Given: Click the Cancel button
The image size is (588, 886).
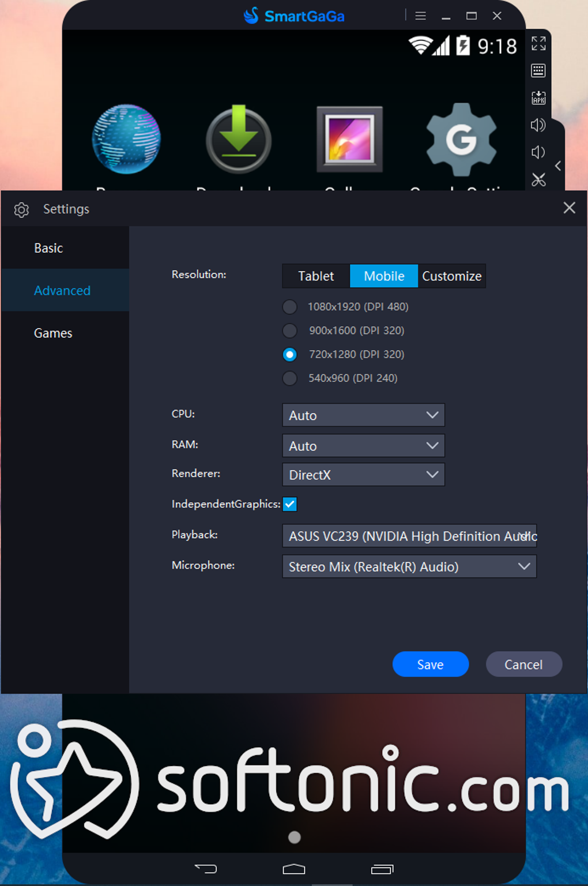Looking at the screenshot, I should pos(523,664).
